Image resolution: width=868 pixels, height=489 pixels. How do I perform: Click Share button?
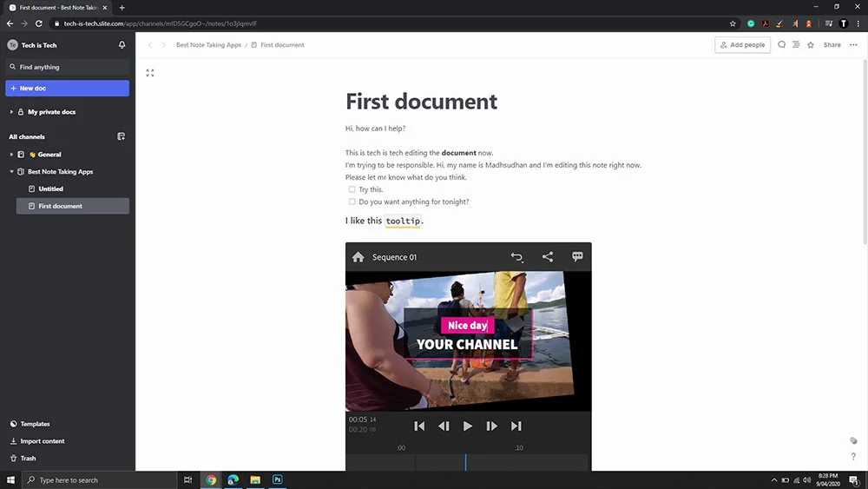pos(832,45)
